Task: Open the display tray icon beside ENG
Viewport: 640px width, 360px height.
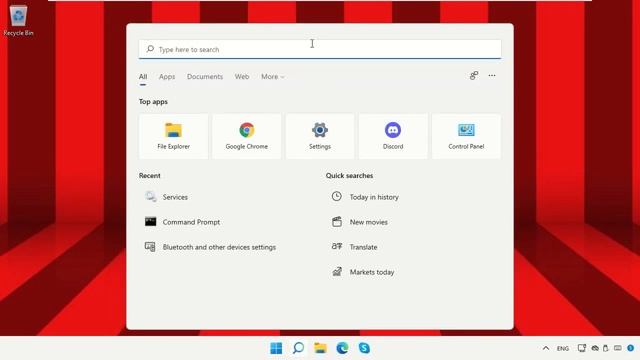Action: [x=582, y=348]
